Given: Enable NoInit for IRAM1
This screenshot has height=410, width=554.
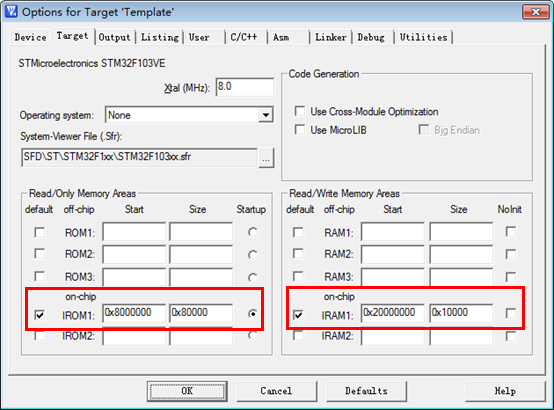Looking at the screenshot, I should tap(511, 313).
